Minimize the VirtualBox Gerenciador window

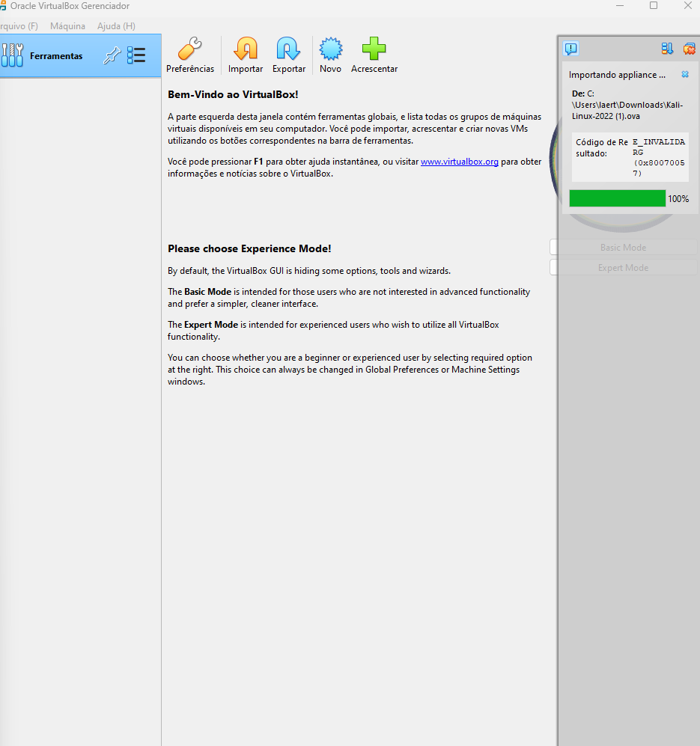pos(620,6)
